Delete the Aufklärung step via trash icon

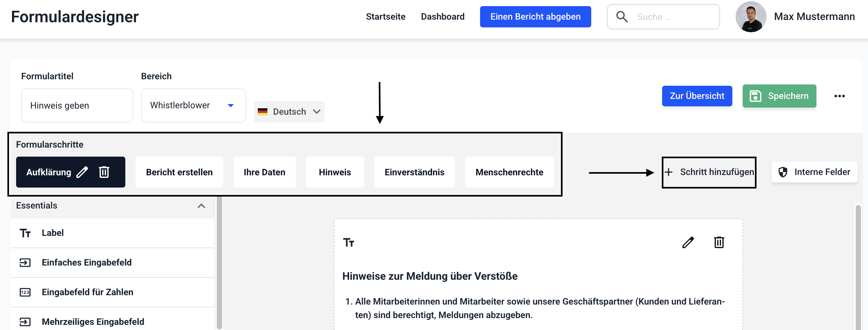tap(104, 172)
